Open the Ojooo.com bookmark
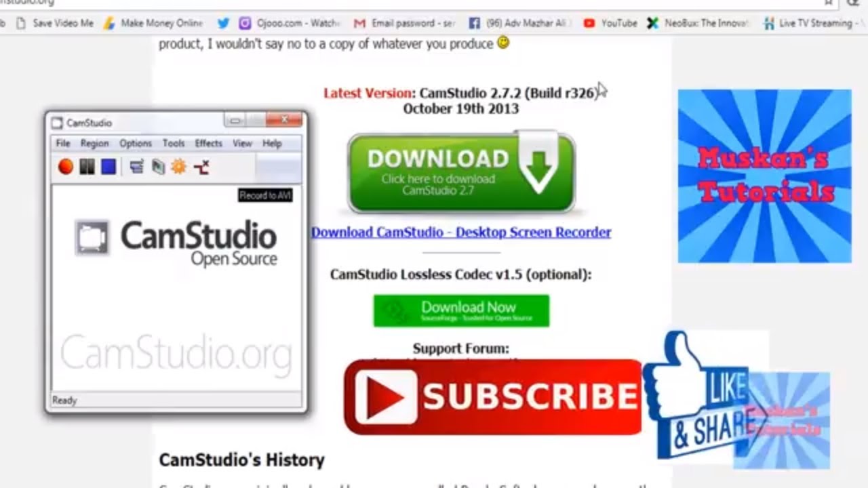868x488 pixels. pyautogui.click(x=290, y=23)
